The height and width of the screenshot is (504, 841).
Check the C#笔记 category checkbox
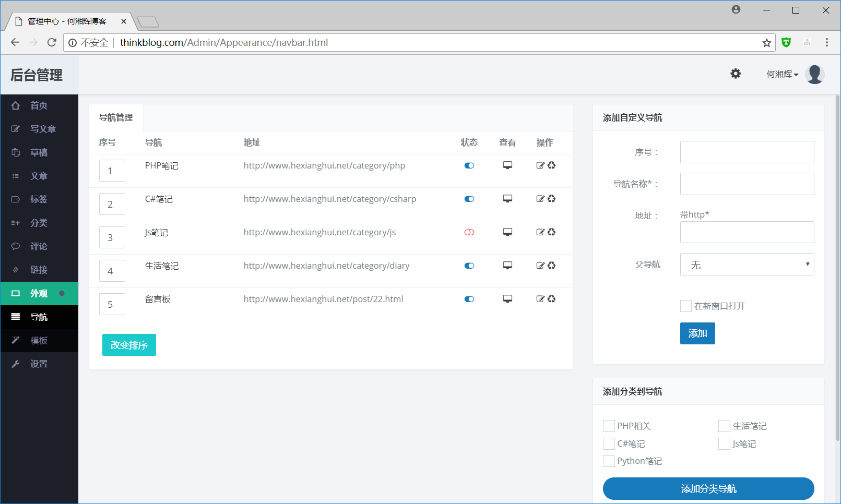[x=609, y=443]
